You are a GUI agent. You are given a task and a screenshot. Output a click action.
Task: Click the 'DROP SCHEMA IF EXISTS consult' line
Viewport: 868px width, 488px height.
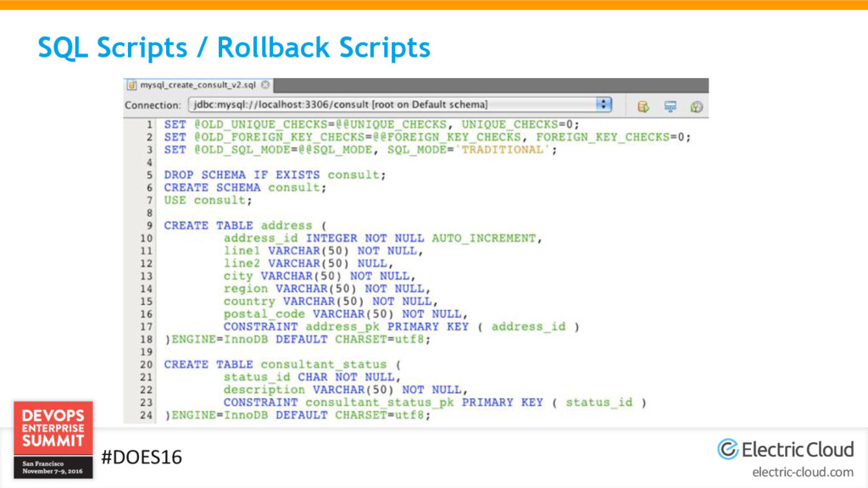pos(275,175)
